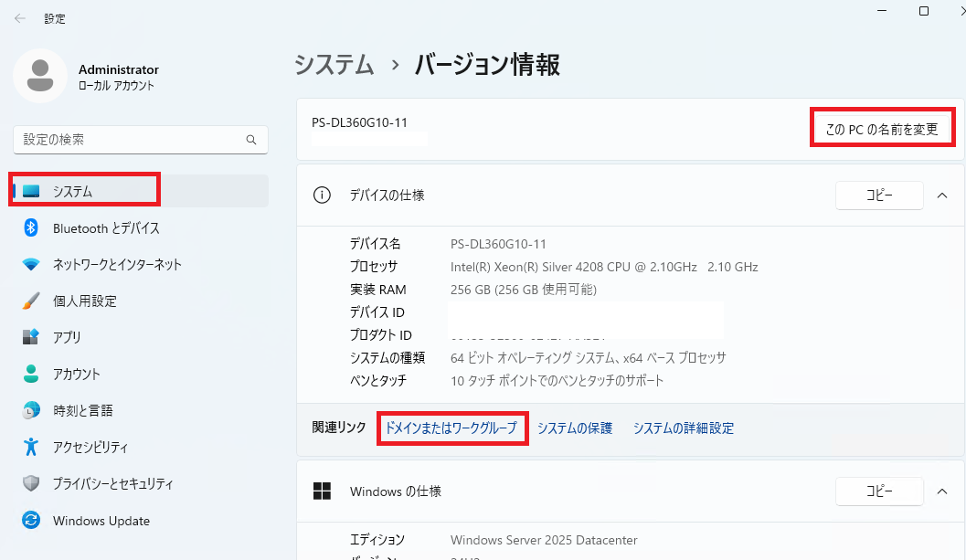This screenshot has width=966, height=560.
Task: Click the アカウント person icon in the sidebar
Action: pyautogui.click(x=31, y=374)
